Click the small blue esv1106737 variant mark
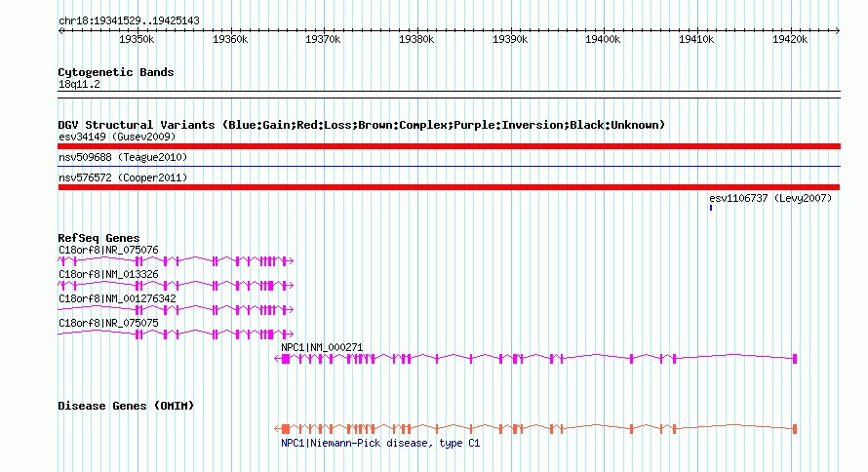 click(x=711, y=208)
